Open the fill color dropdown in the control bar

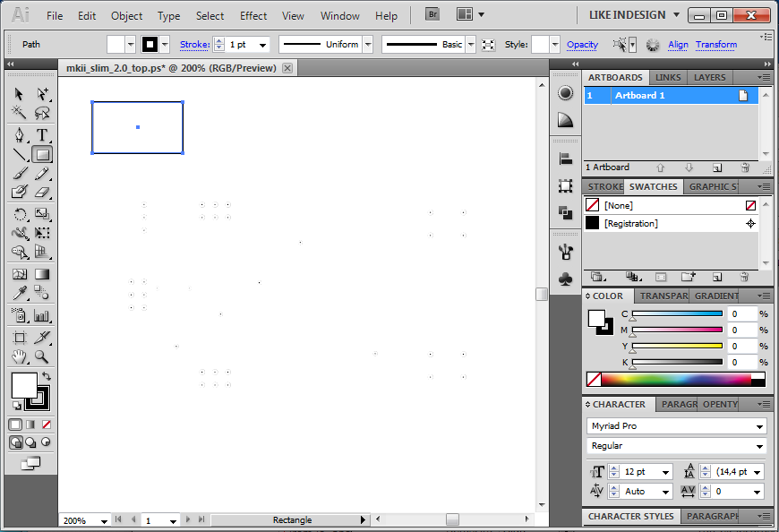[130, 45]
